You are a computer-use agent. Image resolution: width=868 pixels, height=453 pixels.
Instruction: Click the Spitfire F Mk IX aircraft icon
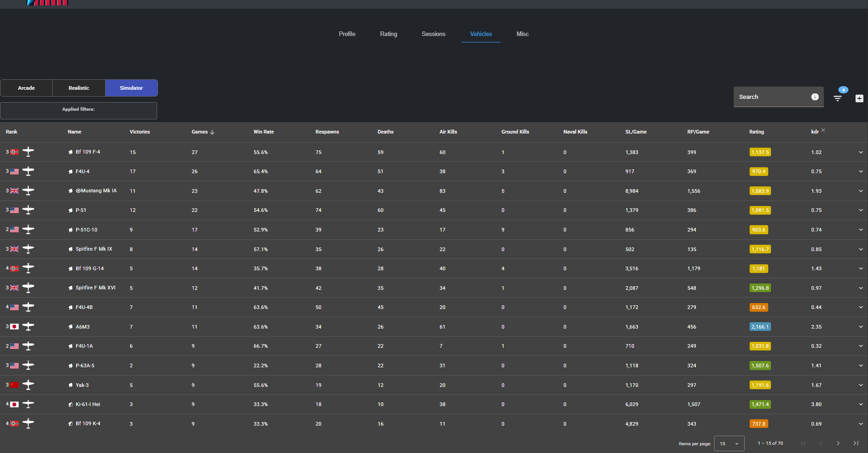pyautogui.click(x=28, y=249)
